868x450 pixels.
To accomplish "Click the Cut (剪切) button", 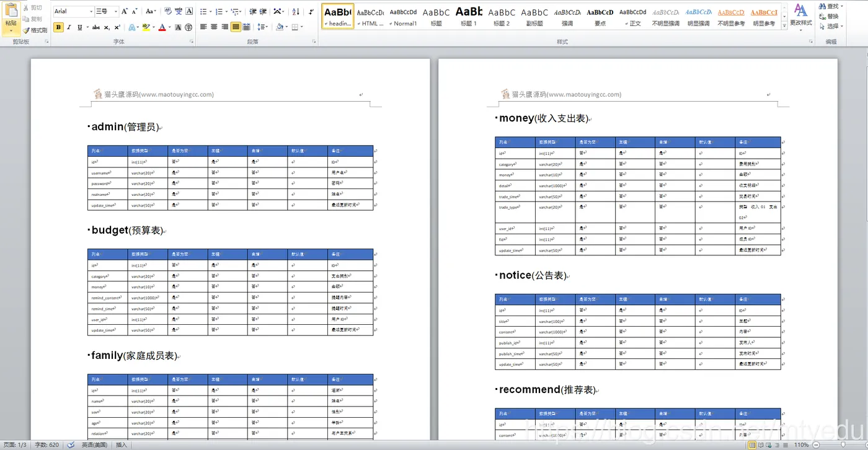I will pos(32,8).
